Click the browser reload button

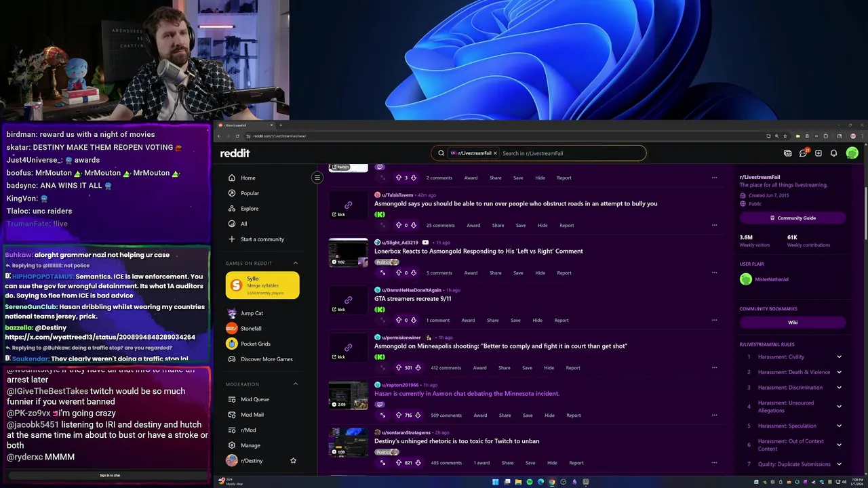pos(237,136)
